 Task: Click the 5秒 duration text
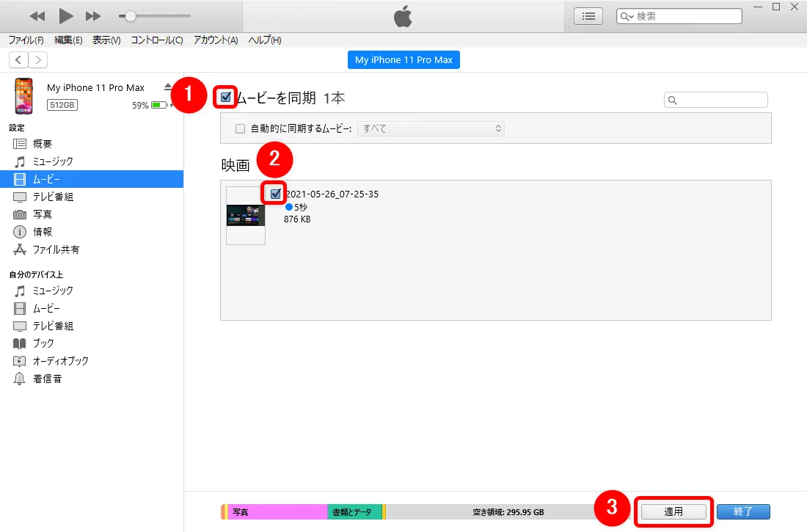[301, 207]
